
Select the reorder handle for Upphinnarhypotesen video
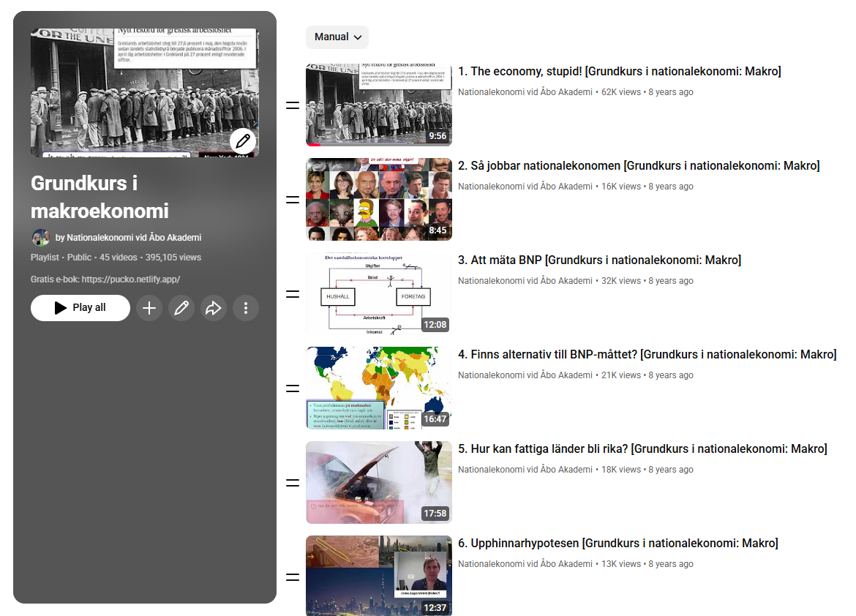point(293,577)
